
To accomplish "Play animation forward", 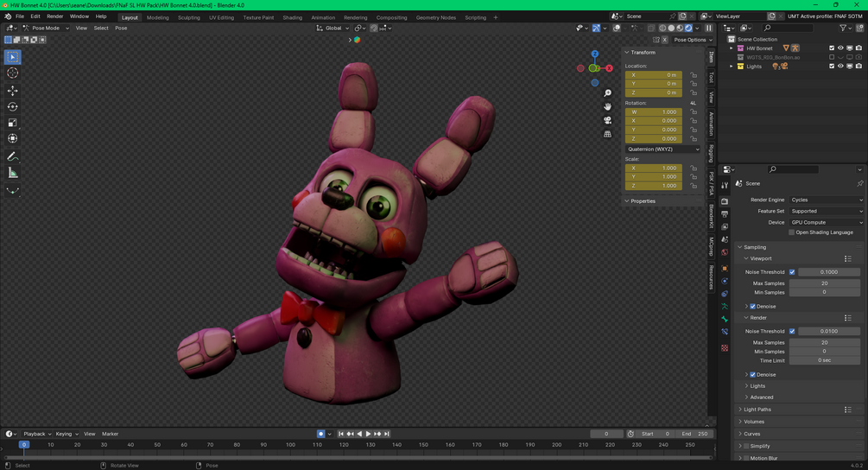I will tap(368, 434).
